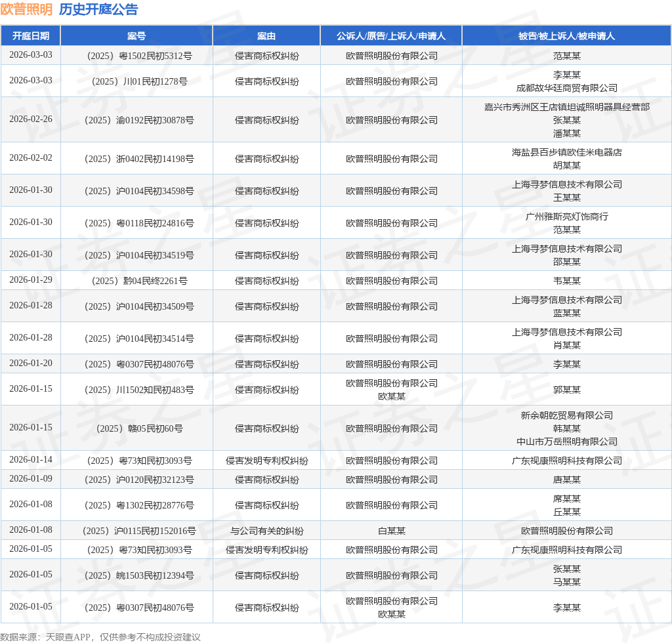
Task: Click defendant 蓝某某
Action: tap(566, 313)
